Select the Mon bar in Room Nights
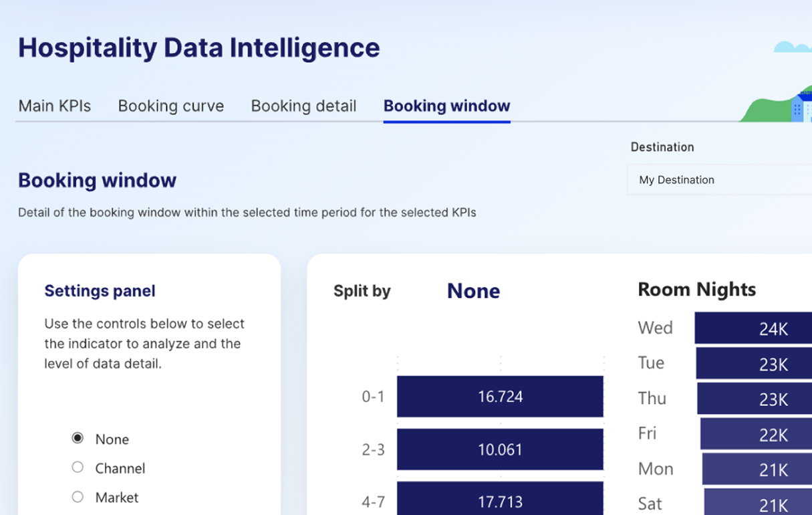Screen dimensions: 812x515 click(757, 469)
